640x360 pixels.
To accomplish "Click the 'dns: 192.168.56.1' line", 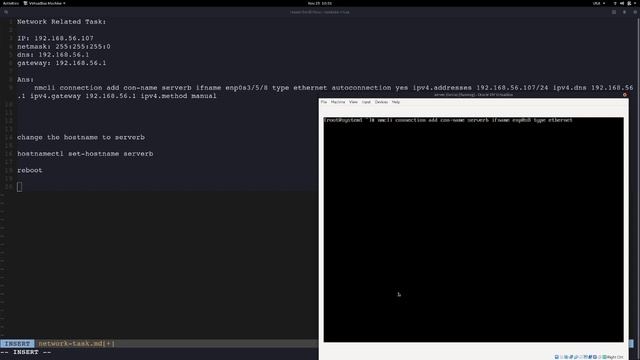I will click(x=53, y=55).
